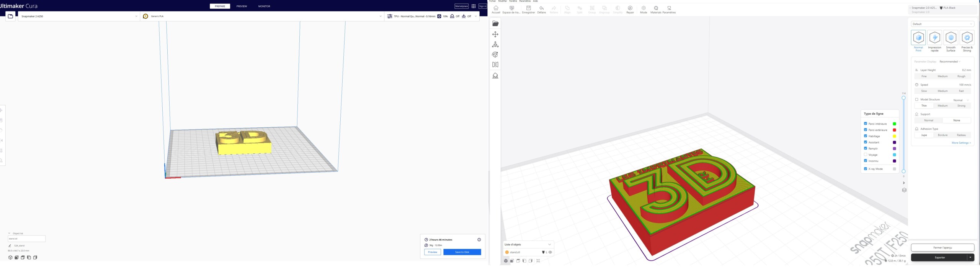Image resolution: width=980 pixels, height=270 pixels.
Task: Open the Espace de travail workspace icon
Action: 511,8
